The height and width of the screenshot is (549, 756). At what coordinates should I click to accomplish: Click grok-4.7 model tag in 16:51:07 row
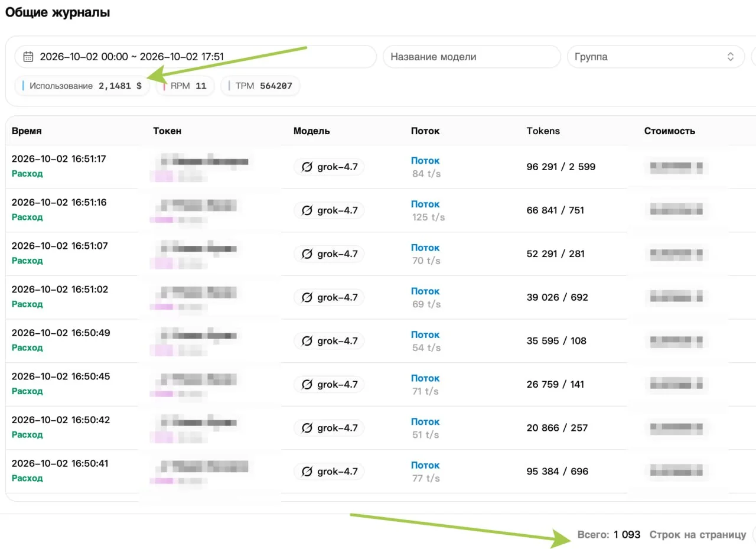(x=329, y=254)
